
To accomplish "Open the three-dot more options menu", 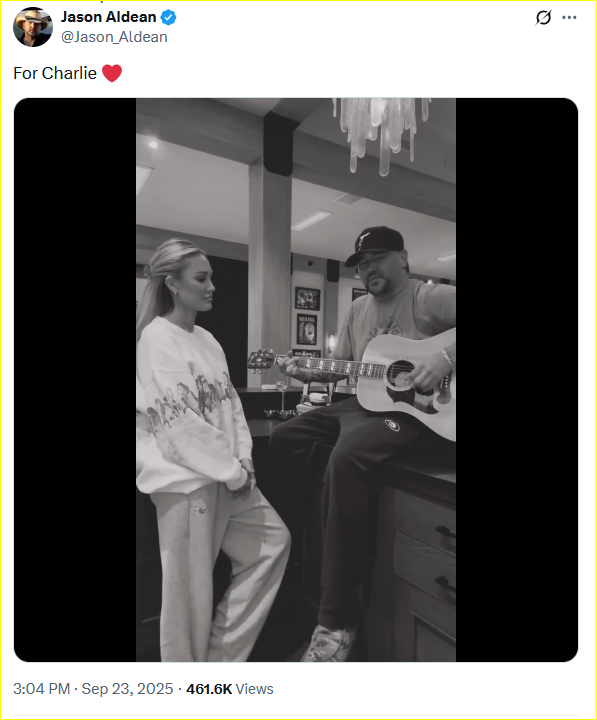I will tap(569, 17).
